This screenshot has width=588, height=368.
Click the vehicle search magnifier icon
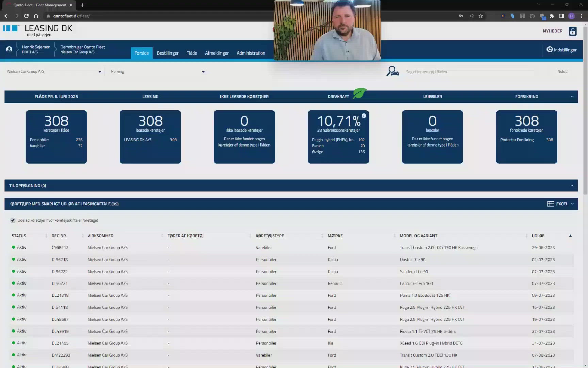point(392,71)
